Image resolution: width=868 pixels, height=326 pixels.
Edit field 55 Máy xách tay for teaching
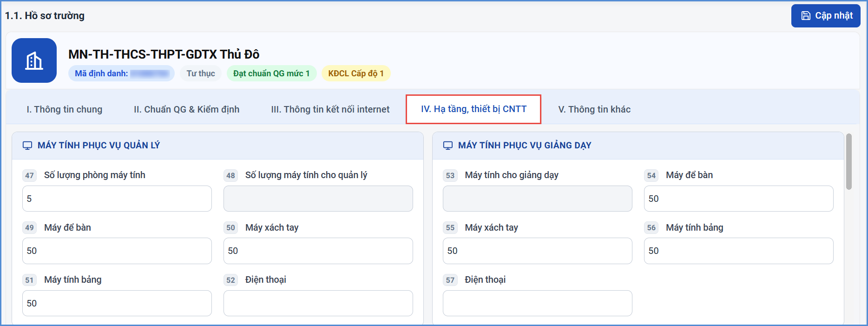538,251
